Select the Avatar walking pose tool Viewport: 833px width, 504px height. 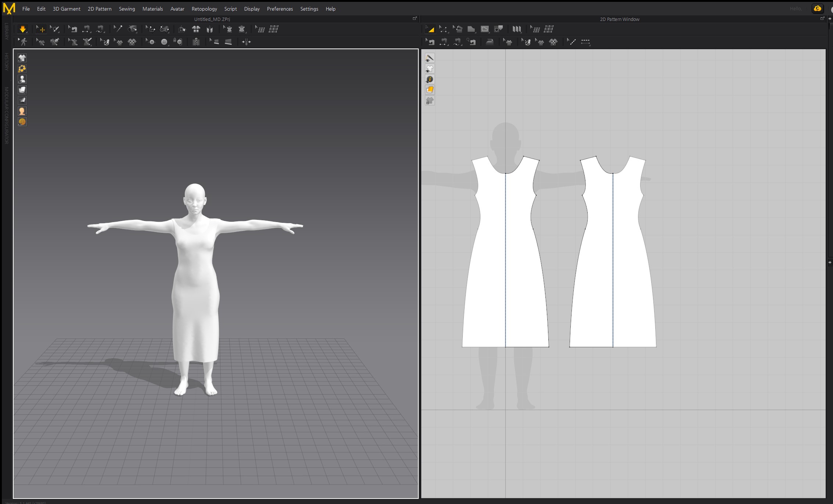coord(23,42)
